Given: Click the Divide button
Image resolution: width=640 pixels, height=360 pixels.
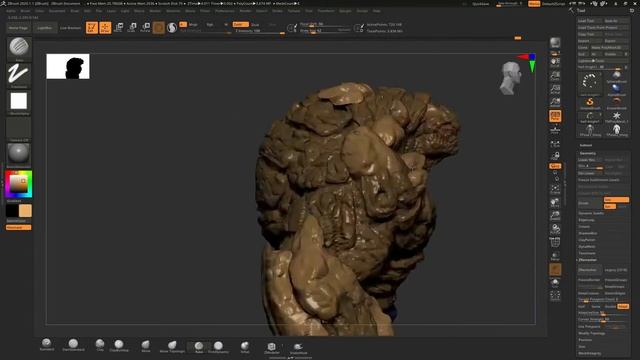Looking at the screenshot, I should (590, 203).
